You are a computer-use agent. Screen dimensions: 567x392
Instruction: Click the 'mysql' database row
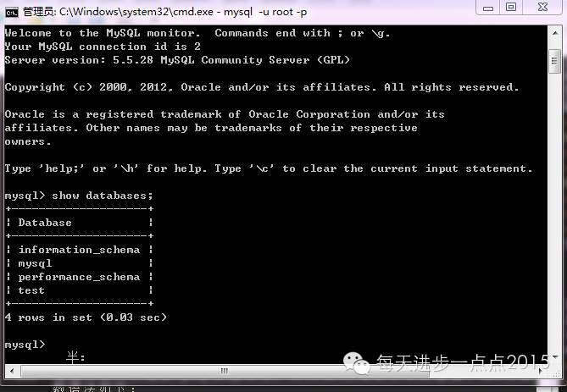(x=35, y=263)
